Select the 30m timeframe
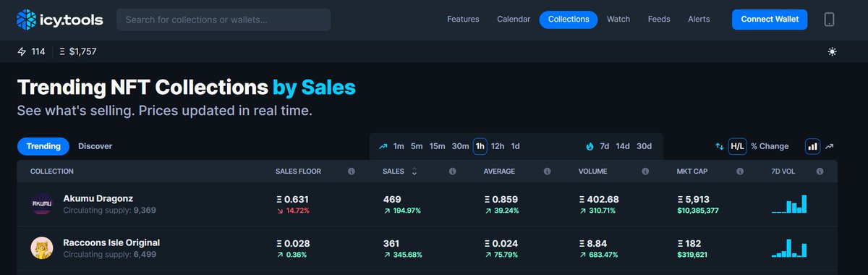This screenshot has width=868, height=275. [461, 146]
